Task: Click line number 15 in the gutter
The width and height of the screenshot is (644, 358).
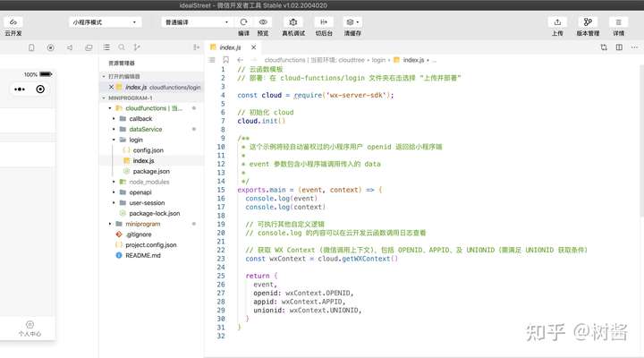Action: (x=221, y=190)
